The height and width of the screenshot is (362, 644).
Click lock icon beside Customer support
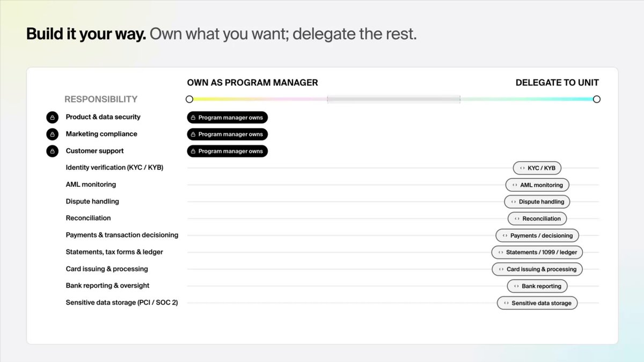tap(52, 151)
